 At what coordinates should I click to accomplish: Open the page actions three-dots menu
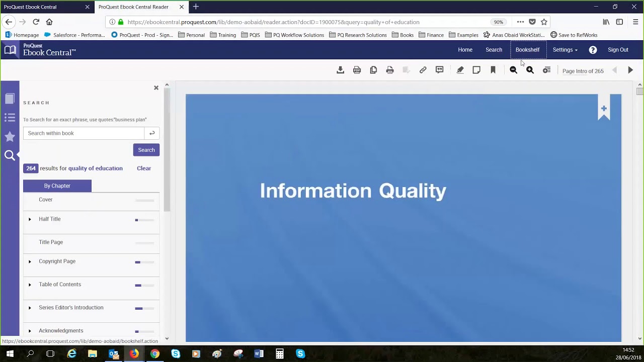click(520, 22)
